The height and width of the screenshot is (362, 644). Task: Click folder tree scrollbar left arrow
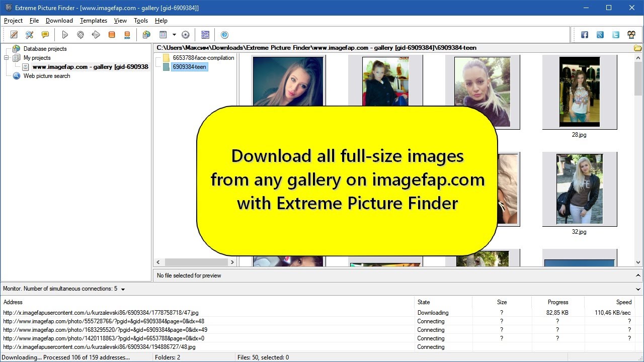click(158, 262)
